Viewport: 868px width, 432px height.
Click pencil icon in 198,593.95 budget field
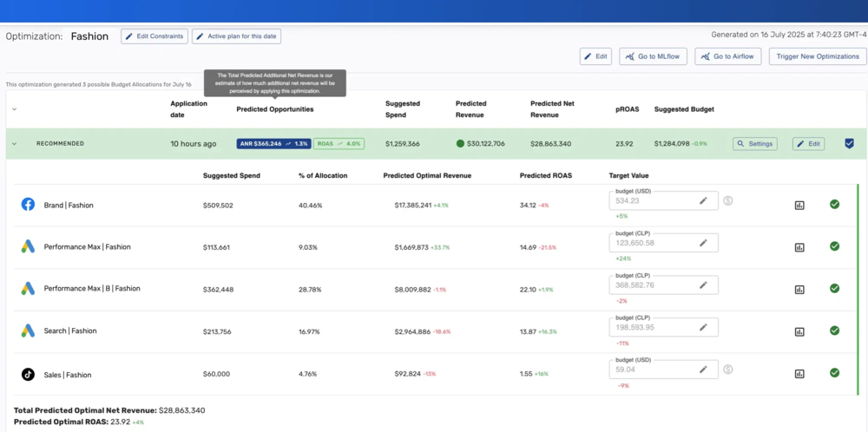703,327
